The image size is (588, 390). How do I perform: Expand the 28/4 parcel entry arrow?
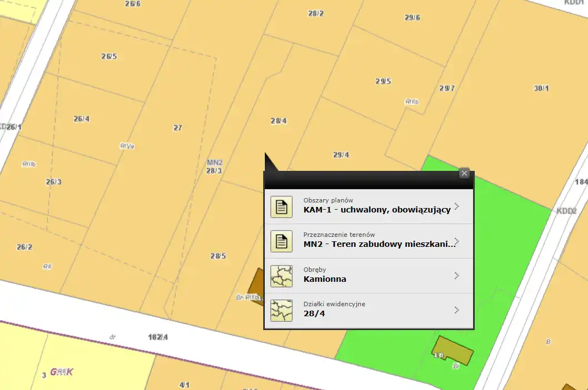pos(456,310)
